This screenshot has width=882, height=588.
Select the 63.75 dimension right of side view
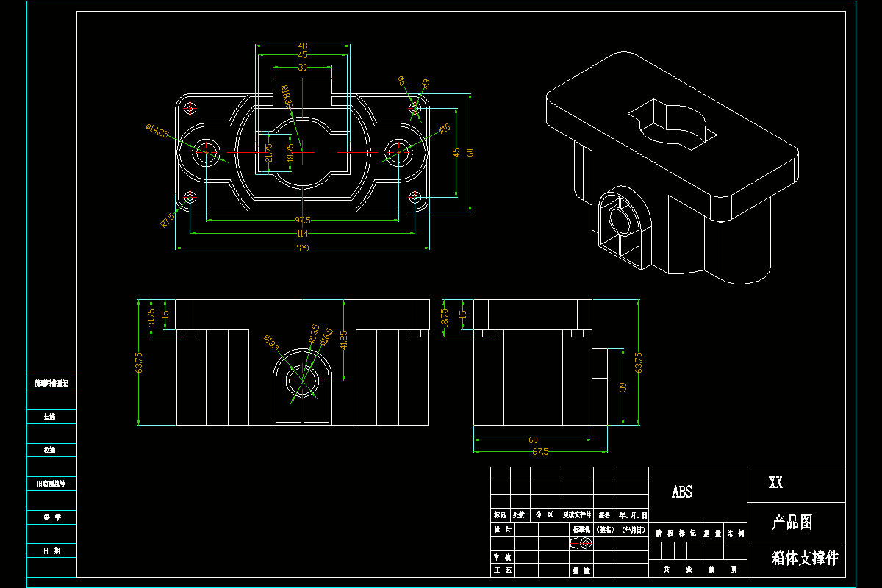coord(638,362)
